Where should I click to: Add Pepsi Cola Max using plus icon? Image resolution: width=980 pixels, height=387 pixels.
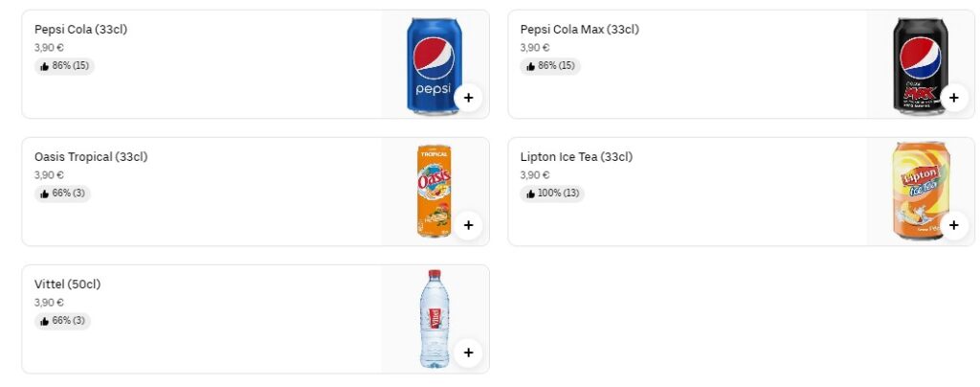[x=953, y=98]
